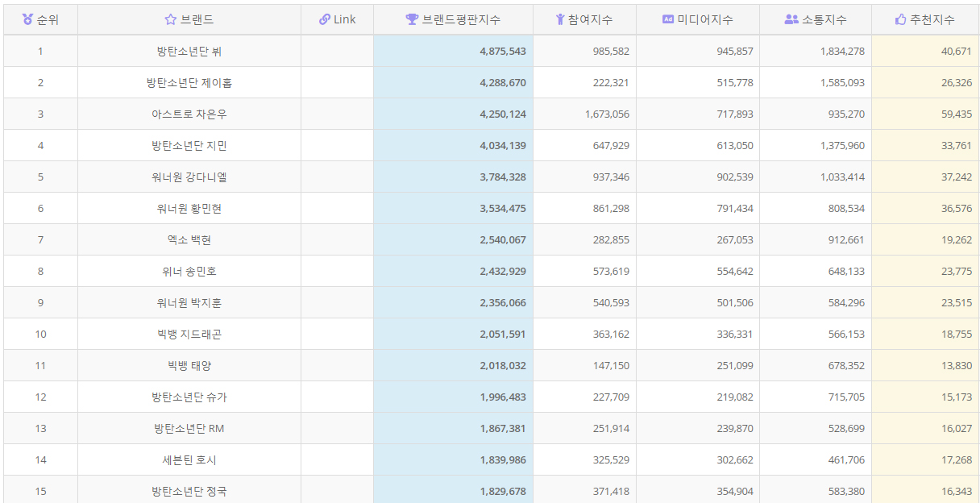Viewport: 980px width, 503px height.
Task: Sort by the 브랜드평판지수 column header
Action: [x=460, y=19]
